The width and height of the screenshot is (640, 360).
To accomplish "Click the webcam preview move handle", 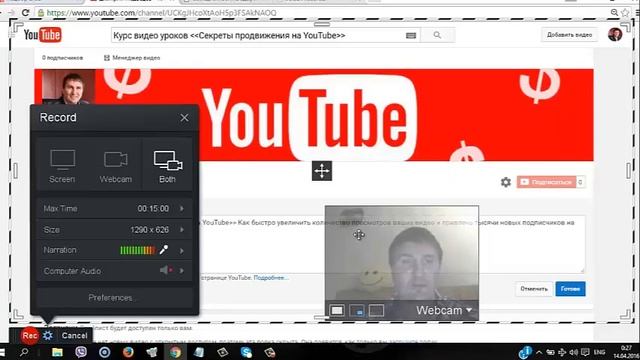I will coord(359,235).
